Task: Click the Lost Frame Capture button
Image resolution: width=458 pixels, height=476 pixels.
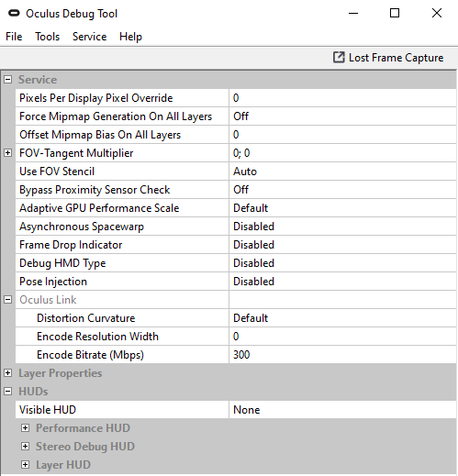Action: [388, 58]
